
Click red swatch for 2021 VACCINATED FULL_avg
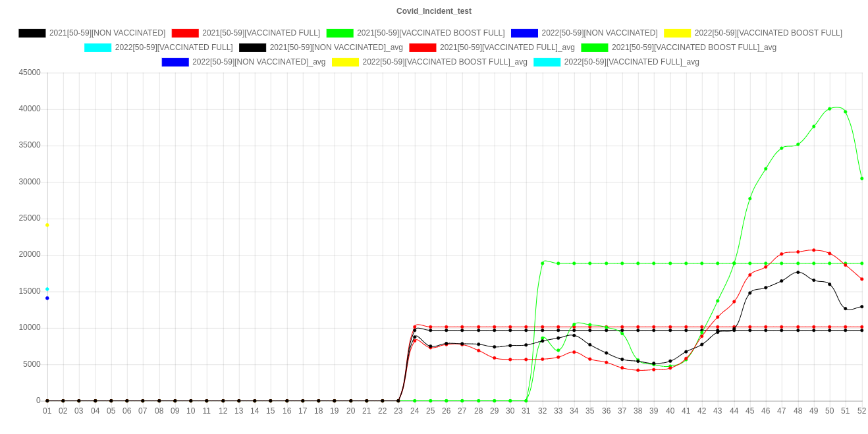(422, 47)
